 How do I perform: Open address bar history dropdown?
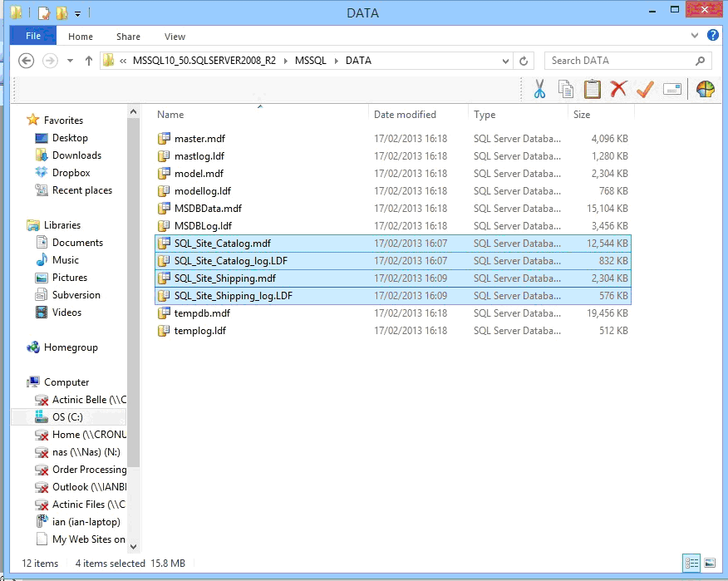(x=506, y=61)
